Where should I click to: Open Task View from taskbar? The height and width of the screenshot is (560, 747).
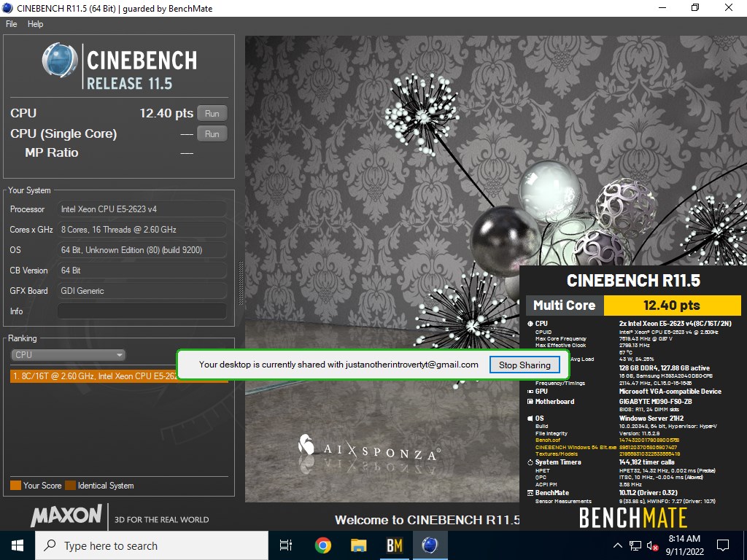(x=286, y=545)
